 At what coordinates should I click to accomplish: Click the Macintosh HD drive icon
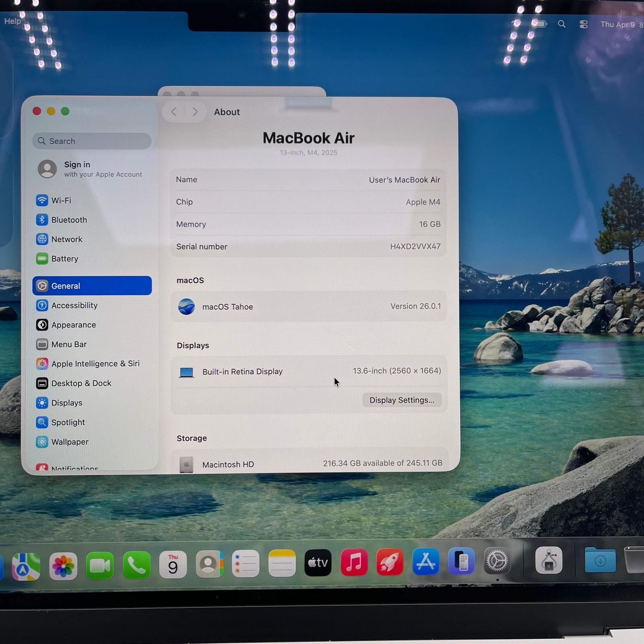(x=186, y=464)
